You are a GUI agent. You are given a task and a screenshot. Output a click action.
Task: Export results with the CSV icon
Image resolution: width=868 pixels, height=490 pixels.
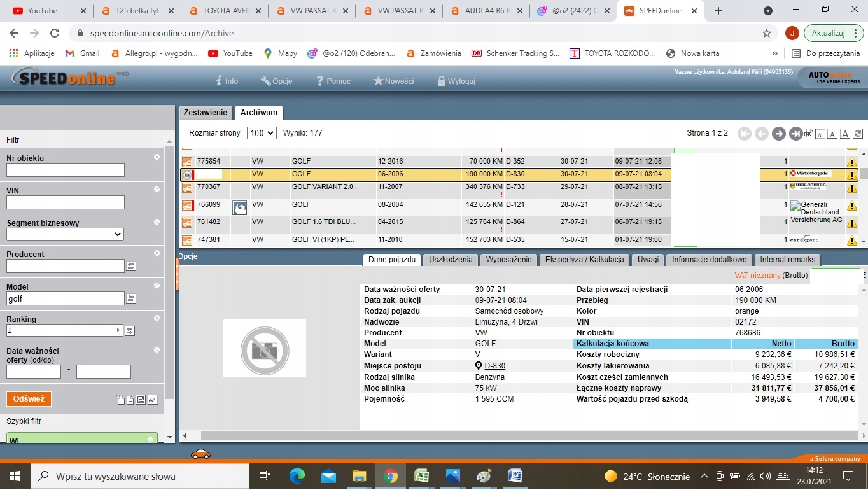(809, 134)
